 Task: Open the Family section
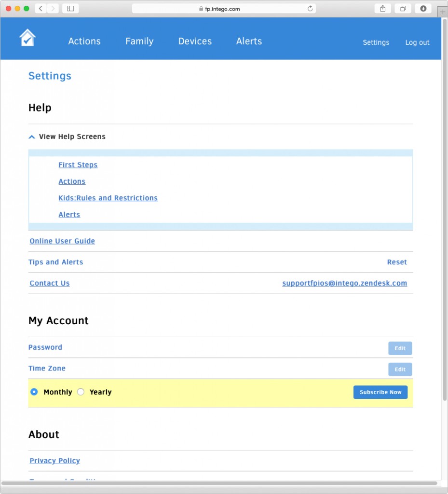139,41
